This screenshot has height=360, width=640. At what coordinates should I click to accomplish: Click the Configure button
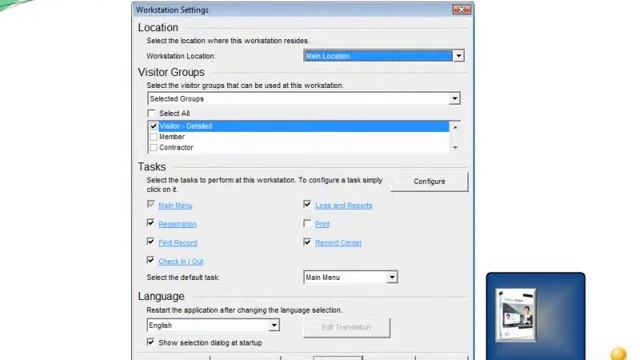(429, 181)
